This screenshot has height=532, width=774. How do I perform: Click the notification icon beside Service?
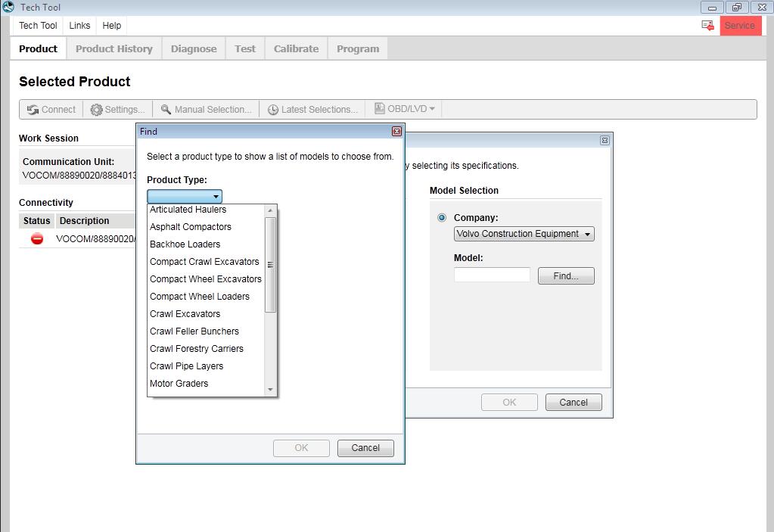click(708, 25)
